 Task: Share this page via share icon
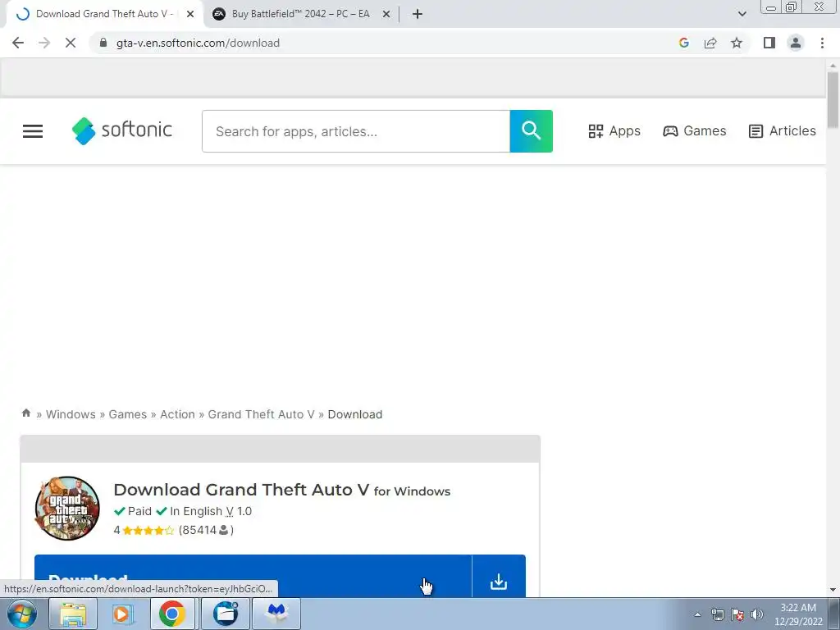pos(710,43)
